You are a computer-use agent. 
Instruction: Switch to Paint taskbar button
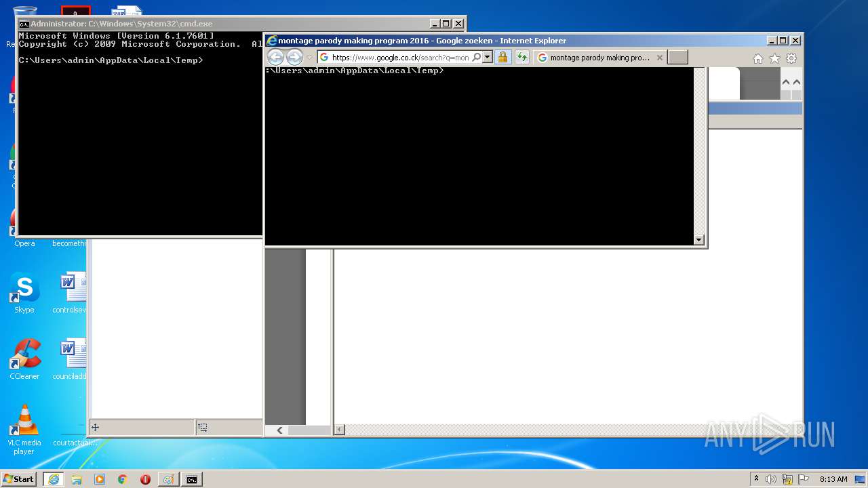[168, 479]
